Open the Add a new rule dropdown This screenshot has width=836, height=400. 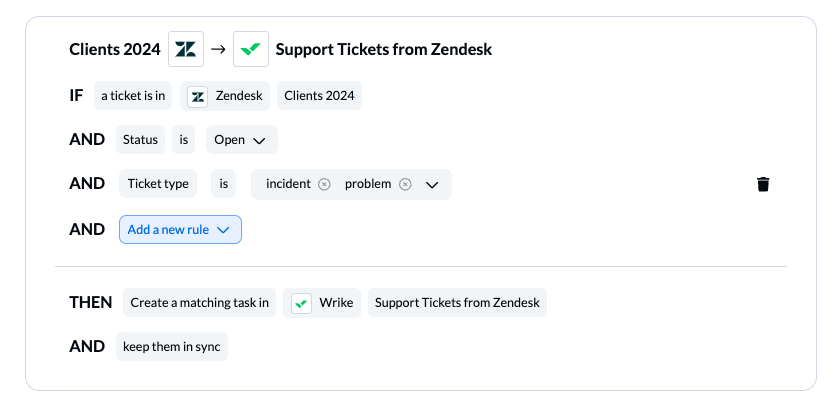(180, 229)
